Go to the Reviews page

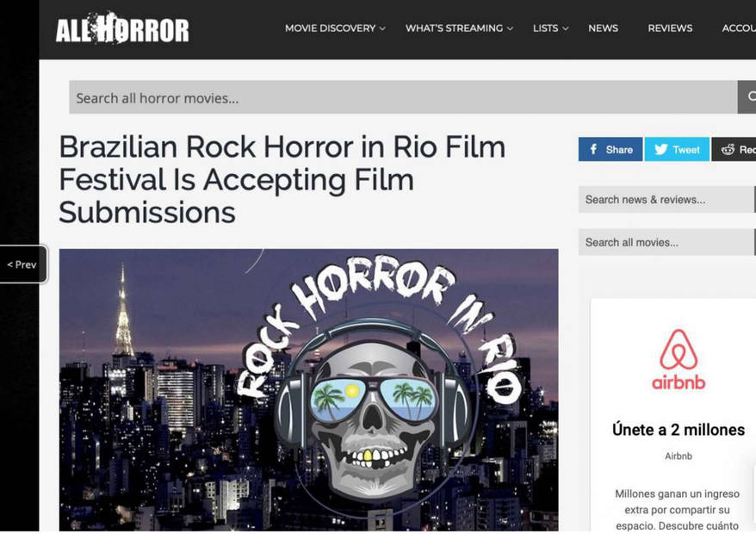[x=670, y=28]
